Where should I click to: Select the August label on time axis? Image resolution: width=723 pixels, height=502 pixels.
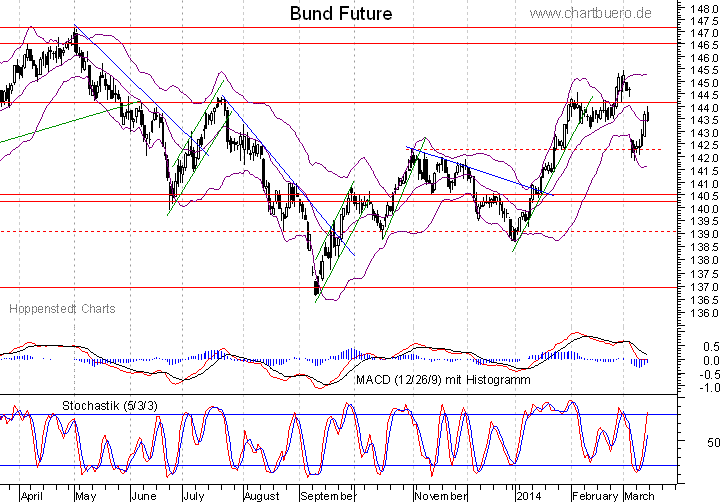click(261, 496)
